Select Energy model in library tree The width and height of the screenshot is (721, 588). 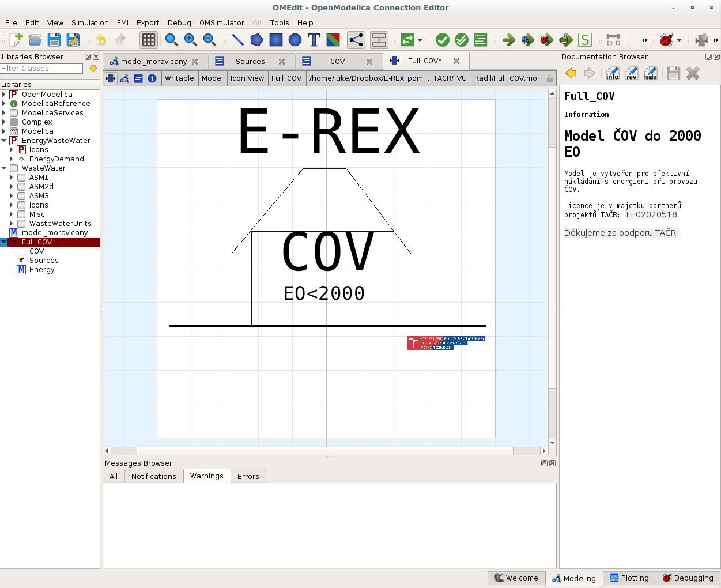(x=41, y=270)
